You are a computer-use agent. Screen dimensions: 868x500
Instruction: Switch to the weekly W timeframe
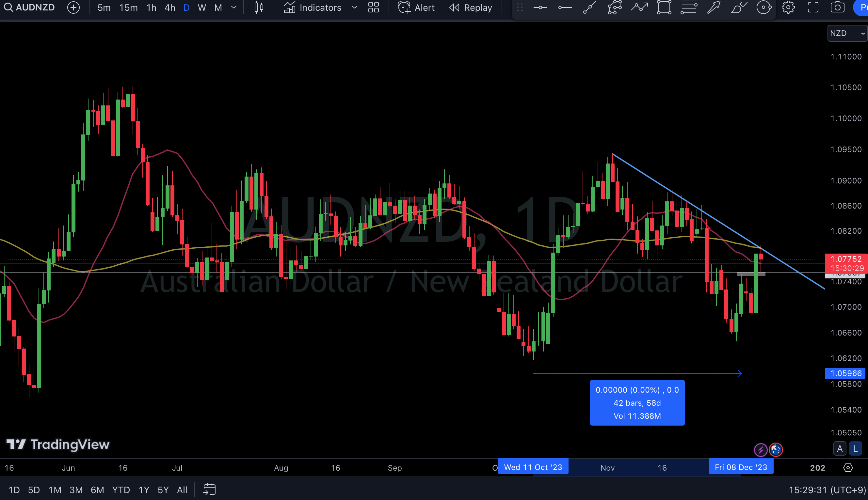click(x=202, y=8)
